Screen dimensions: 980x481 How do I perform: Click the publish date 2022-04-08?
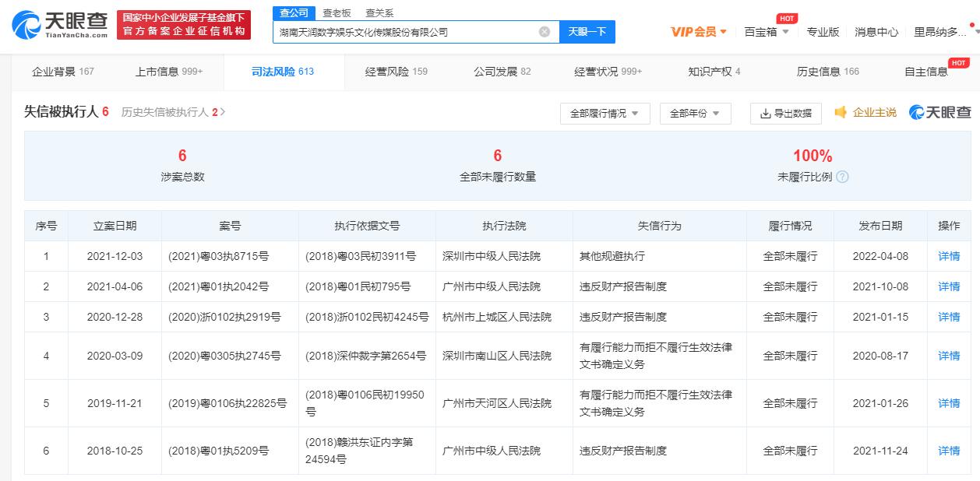coord(880,256)
